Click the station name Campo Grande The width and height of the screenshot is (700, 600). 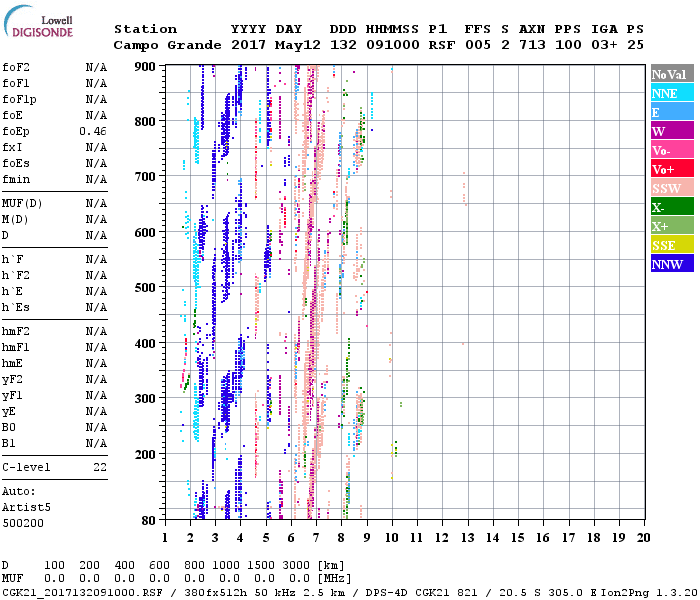(x=167, y=45)
